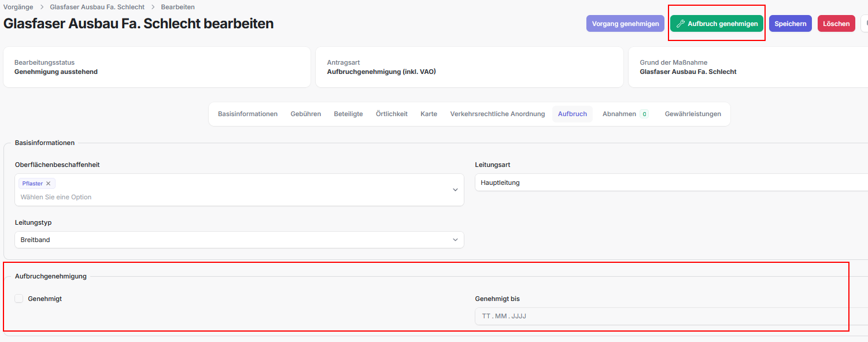Viewport: 868px width, 342px height.
Task: Open the Leitungstyp dropdown showing Breitband
Action: [239, 240]
